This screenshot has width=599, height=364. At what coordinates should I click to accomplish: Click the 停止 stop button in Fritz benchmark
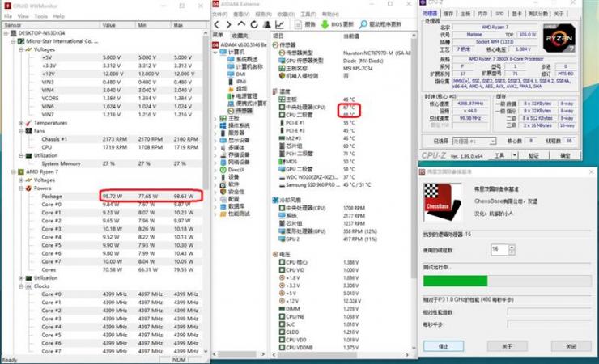click(444, 346)
